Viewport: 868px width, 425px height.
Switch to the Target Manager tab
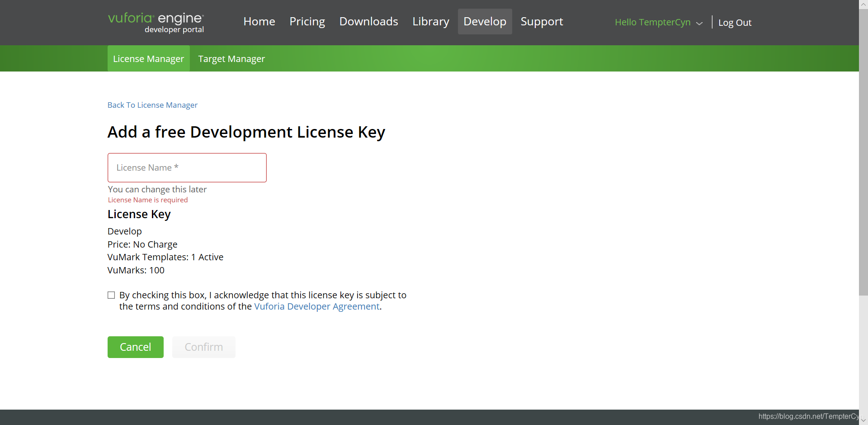click(231, 58)
